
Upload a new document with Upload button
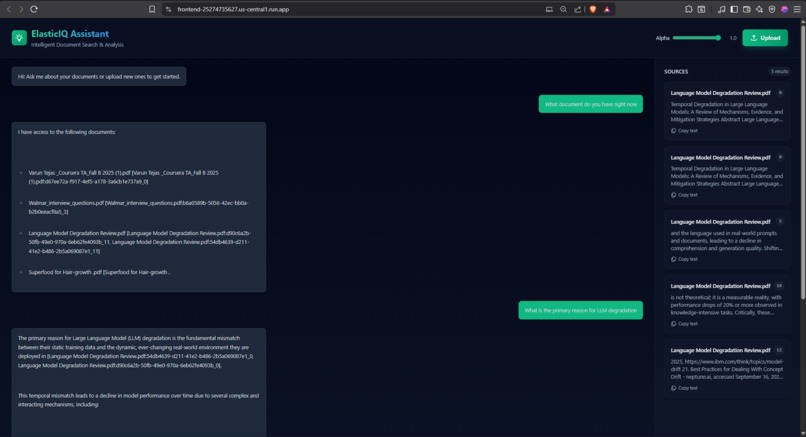[765, 38]
